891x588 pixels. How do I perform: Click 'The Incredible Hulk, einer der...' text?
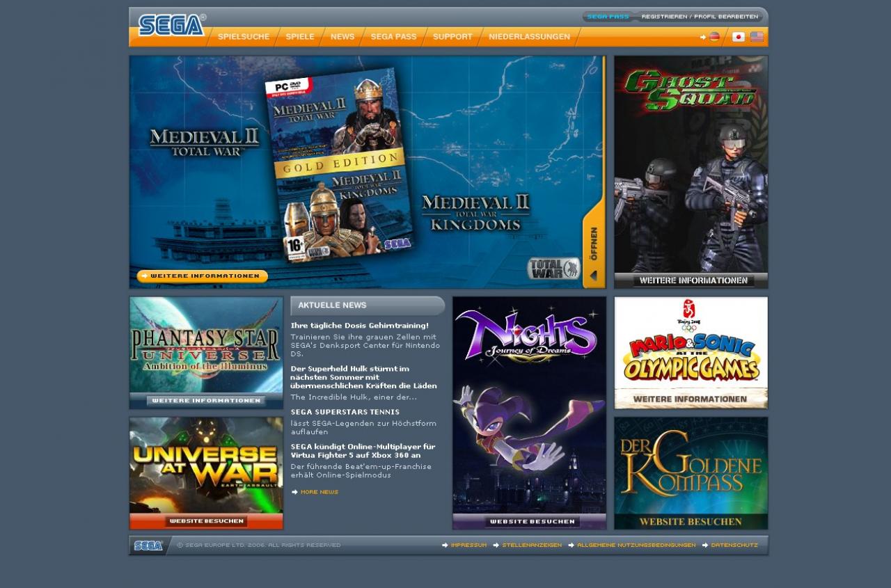pyautogui.click(x=354, y=397)
